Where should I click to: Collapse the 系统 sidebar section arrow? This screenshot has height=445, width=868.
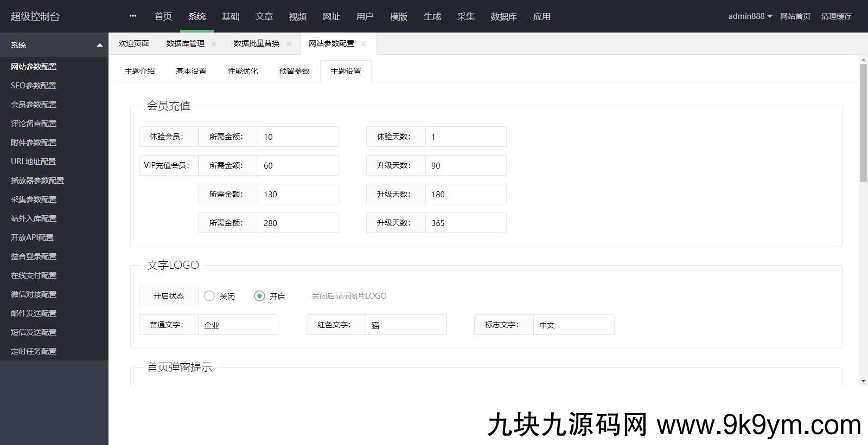pos(99,45)
